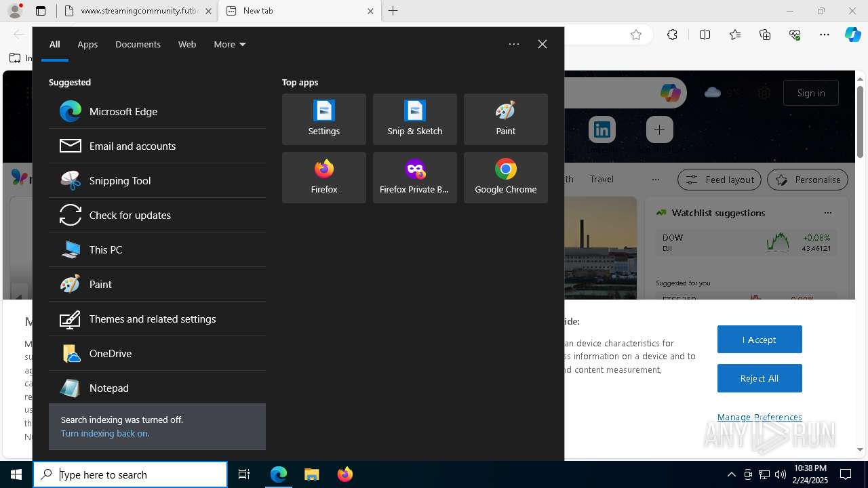This screenshot has height=488, width=868.
Task: Close the New tab browser tab
Action: [370, 11]
